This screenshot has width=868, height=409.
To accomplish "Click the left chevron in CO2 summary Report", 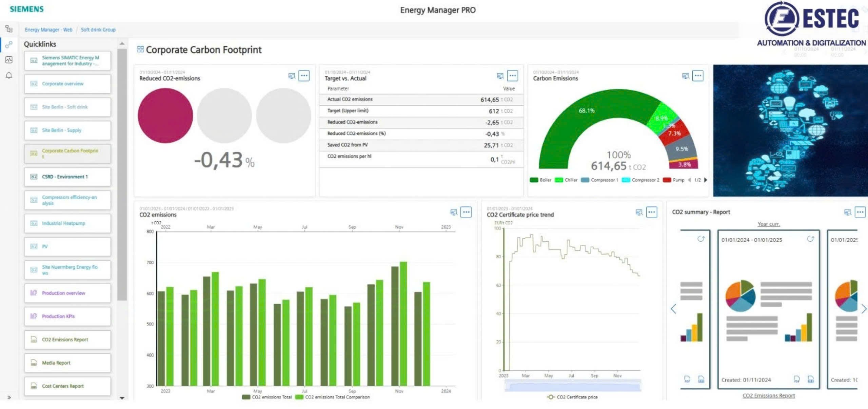I will pyautogui.click(x=674, y=309).
